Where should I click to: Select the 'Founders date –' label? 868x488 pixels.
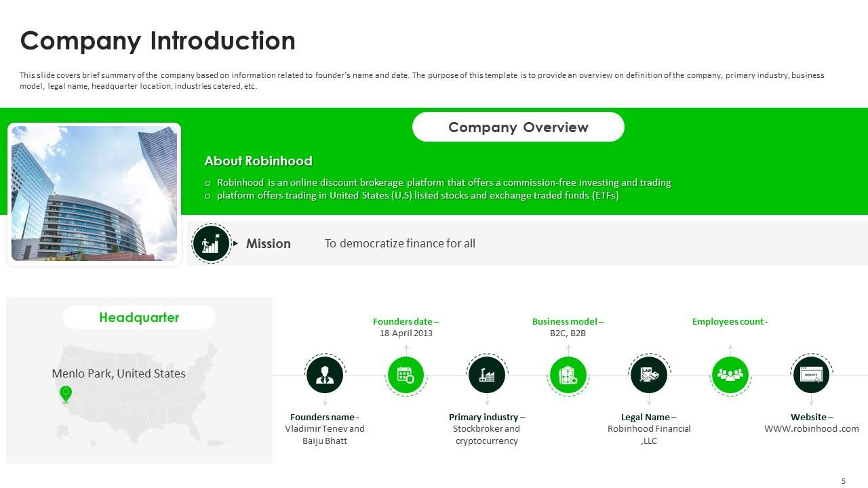[406, 322]
